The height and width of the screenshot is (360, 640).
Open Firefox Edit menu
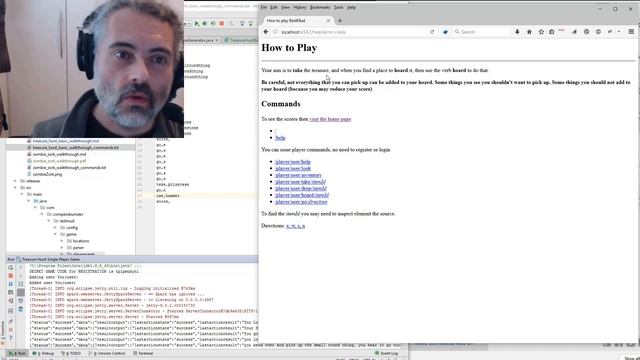pyautogui.click(x=274, y=7)
